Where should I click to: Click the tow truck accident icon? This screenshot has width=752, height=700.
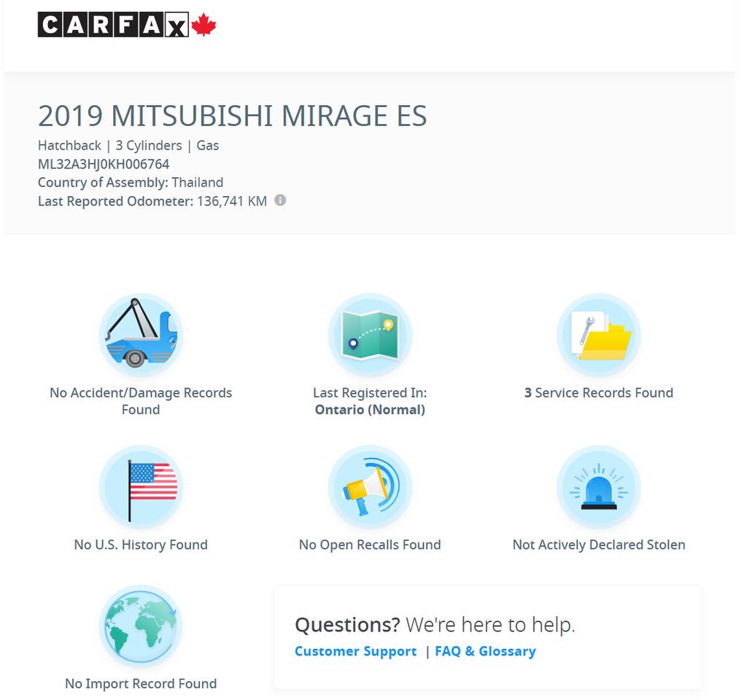pos(141,335)
